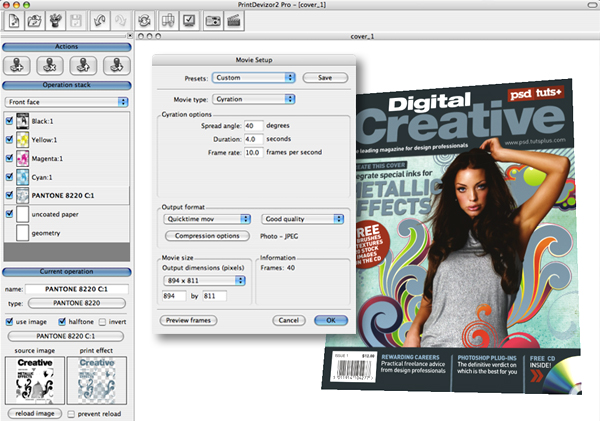Viewport: 600px width, 421px height.
Task: Uncheck the Black:1 layer checkbox
Action: (10, 121)
